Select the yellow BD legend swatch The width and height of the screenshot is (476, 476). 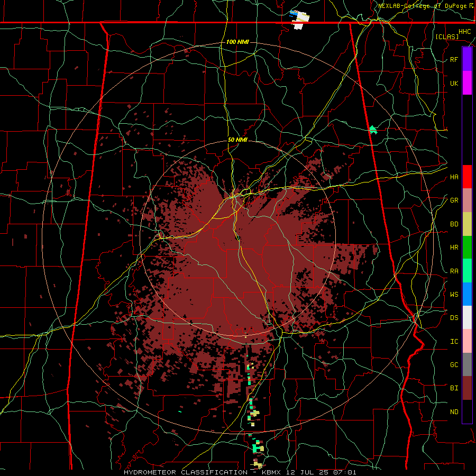467,224
